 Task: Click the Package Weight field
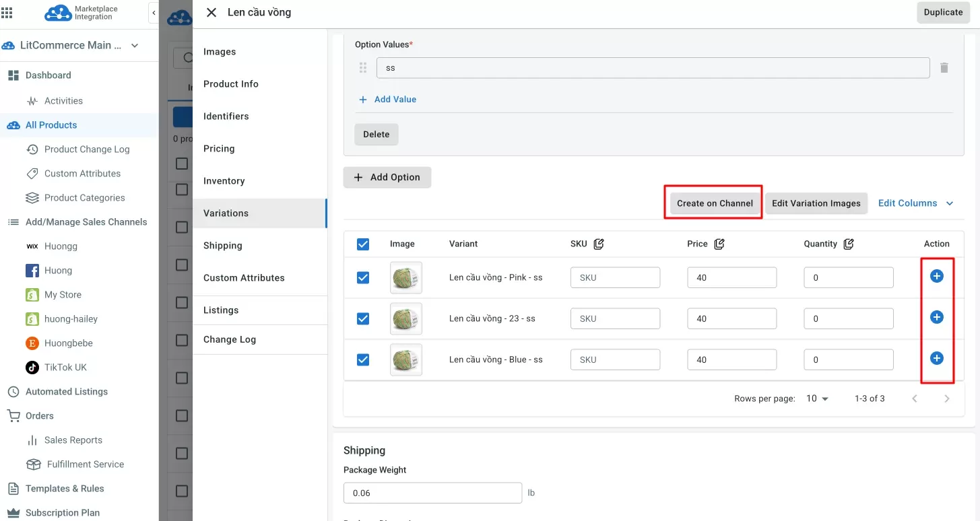click(x=432, y=493)
